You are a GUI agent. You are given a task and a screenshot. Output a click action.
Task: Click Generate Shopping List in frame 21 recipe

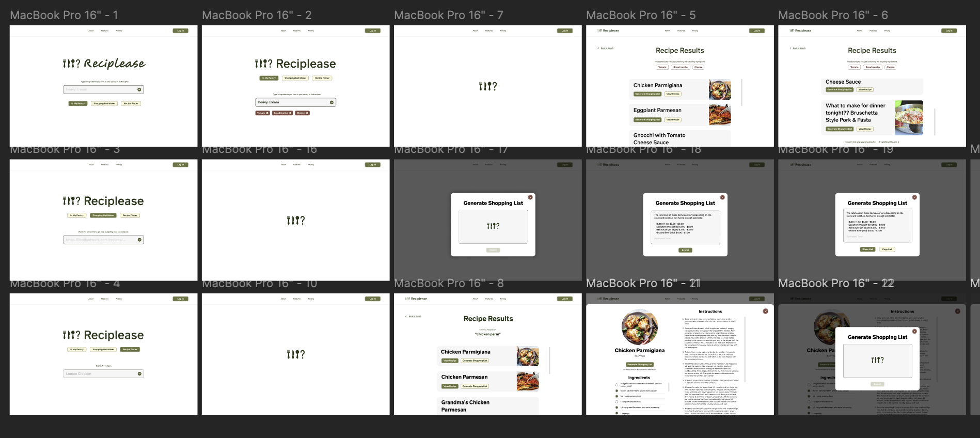pos(640,364)
